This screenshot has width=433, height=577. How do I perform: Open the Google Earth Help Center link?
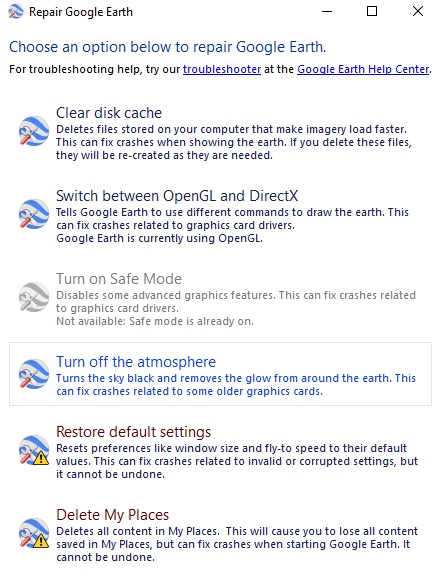363,69
